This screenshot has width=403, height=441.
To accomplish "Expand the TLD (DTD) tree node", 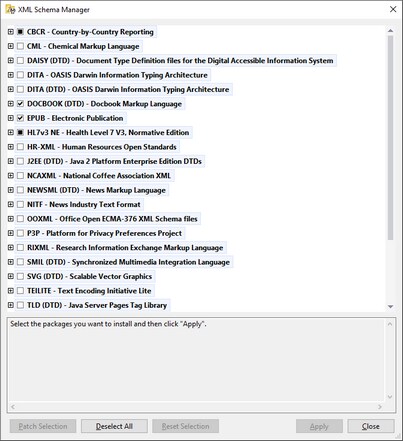I will 11,305.
